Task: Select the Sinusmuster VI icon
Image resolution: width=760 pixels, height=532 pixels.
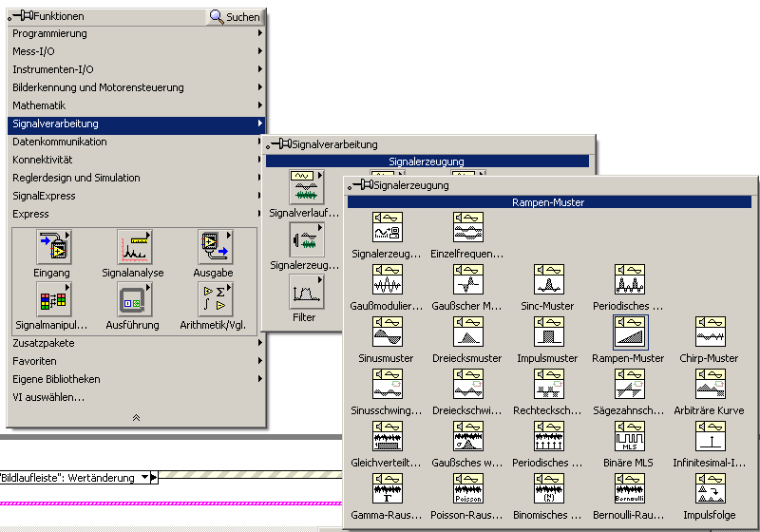Action: click(x=388, y=332)
